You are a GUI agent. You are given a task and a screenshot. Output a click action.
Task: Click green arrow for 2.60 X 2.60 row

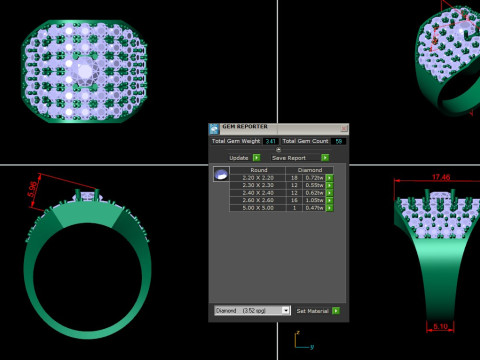(329, 200)
